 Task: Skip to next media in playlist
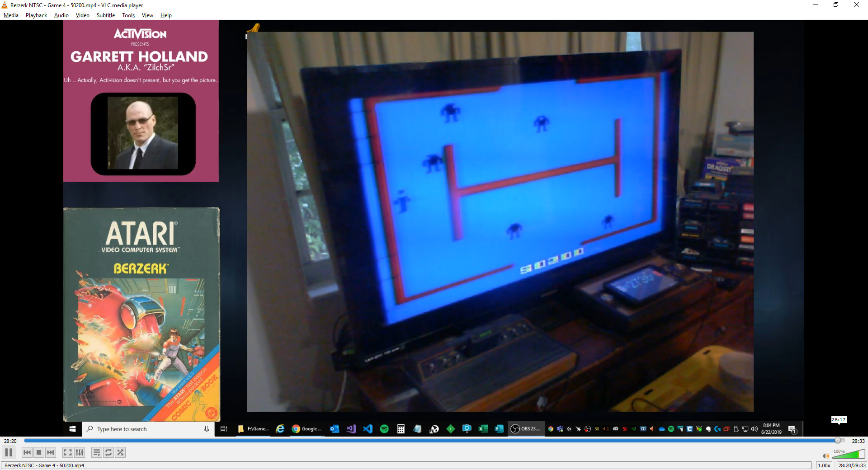pyautogui.click(x=51, y=452)
